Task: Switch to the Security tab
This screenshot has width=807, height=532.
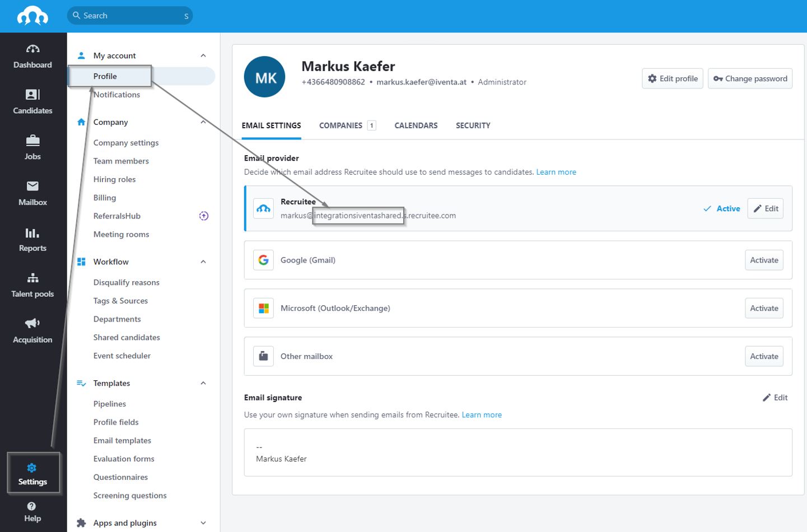Action: point(473,125)
